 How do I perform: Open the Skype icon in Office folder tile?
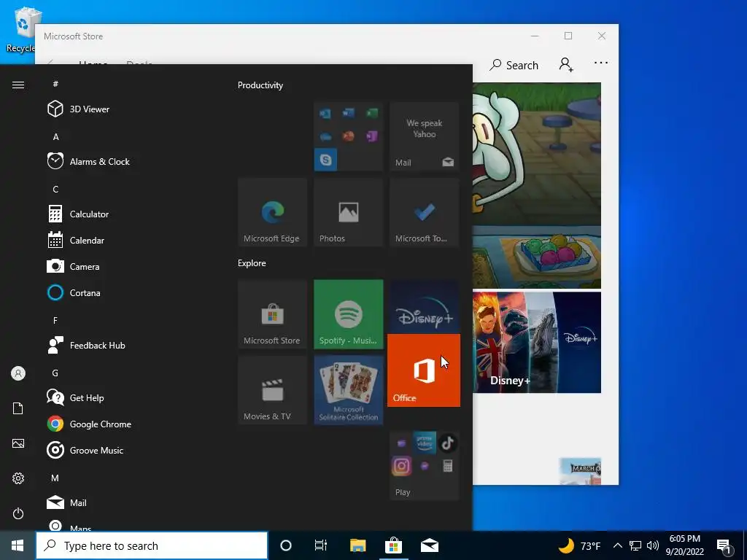tap(325, 160)
